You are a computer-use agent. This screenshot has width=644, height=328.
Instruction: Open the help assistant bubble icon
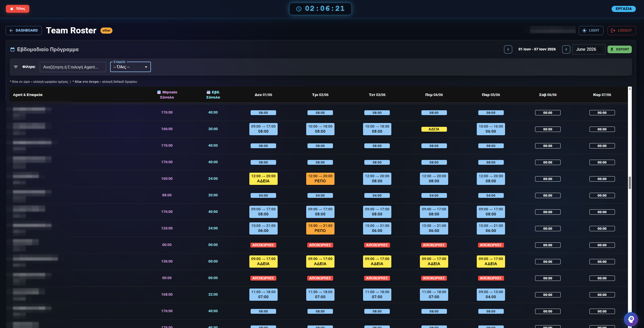point(631,319)
